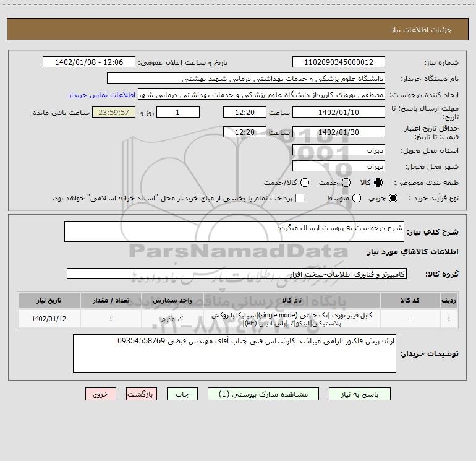Click the تاریخ نیاز column header

pyautogui.click(x=49, y=300)
